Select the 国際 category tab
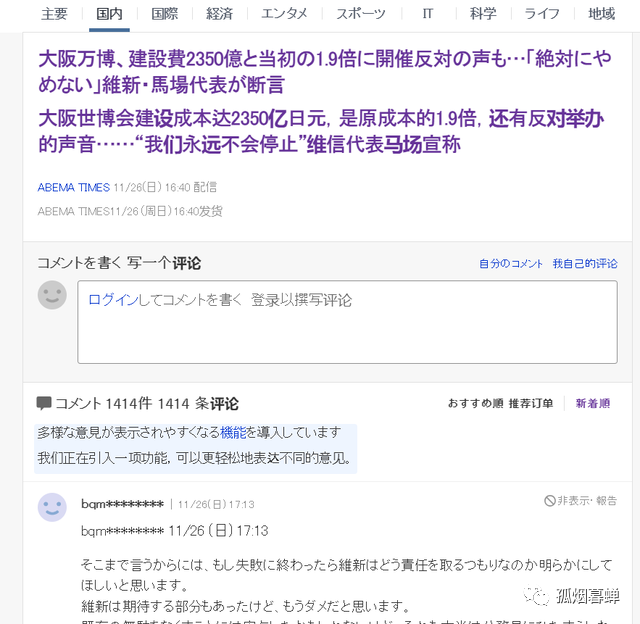Viewport: 640px width, 624px height. coord(164,14)
